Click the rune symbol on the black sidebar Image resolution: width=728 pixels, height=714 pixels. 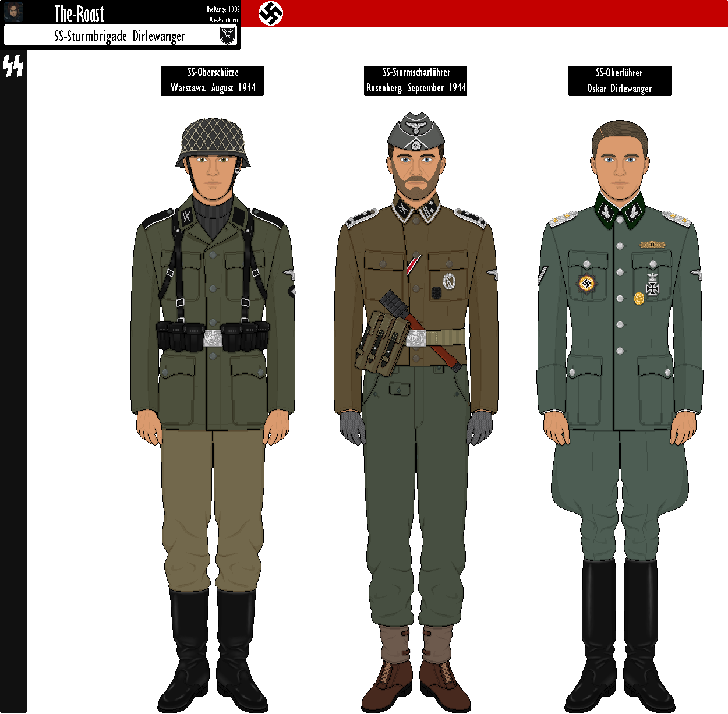13,66
